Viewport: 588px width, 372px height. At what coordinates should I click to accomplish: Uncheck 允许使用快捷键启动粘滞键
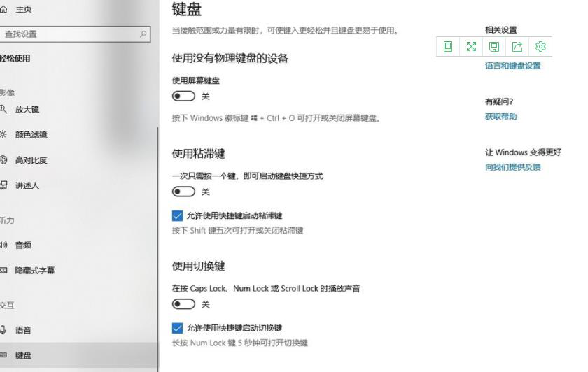(177, 215)
